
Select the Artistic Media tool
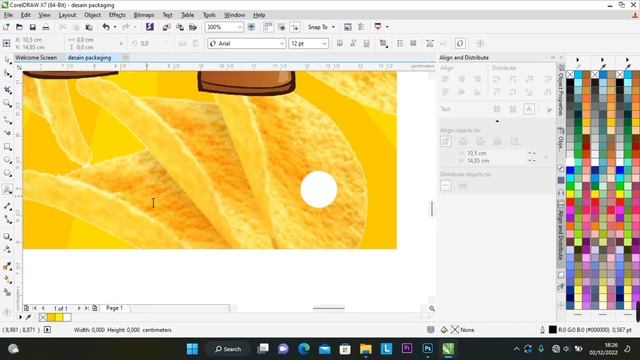[x=7, y=133]
